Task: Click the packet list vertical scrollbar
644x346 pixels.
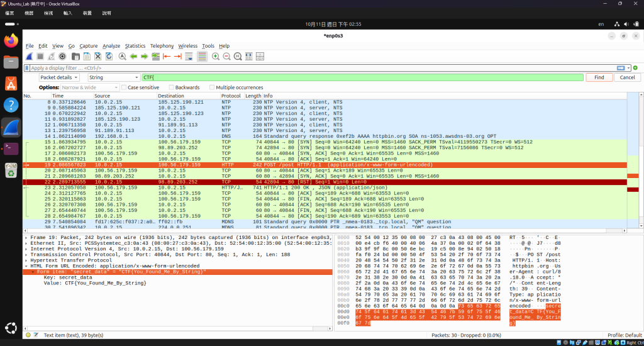Action: (641, 160)
